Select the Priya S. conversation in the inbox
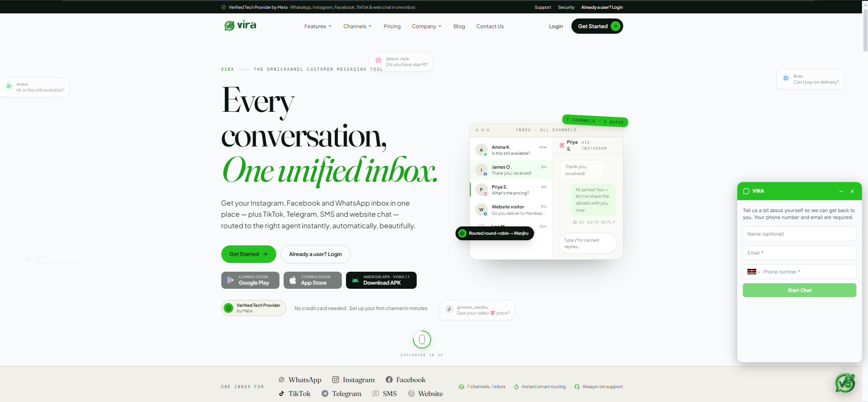The height and width of the screenshot is (402, 868). (511, 190)
